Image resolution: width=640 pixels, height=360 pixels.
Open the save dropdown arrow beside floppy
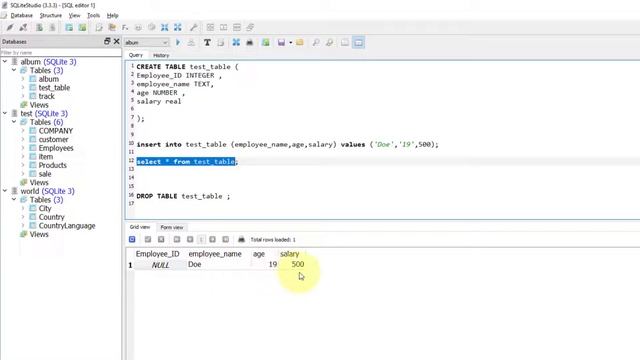291,42
